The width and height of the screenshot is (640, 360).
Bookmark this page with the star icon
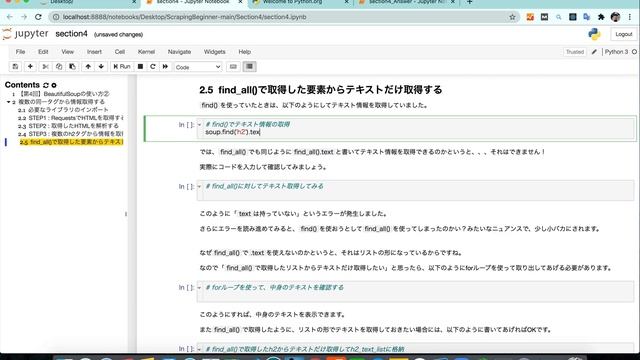(512, 17)
